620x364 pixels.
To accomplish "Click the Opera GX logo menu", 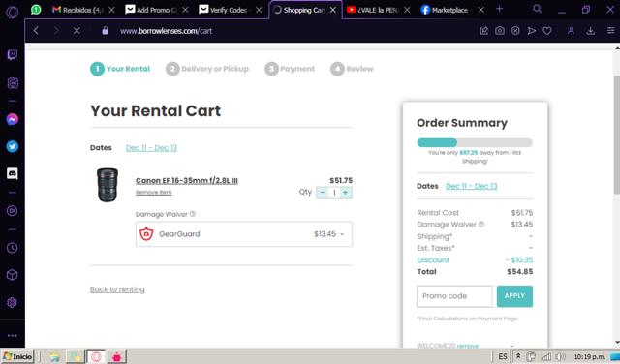I will point(13,12).
